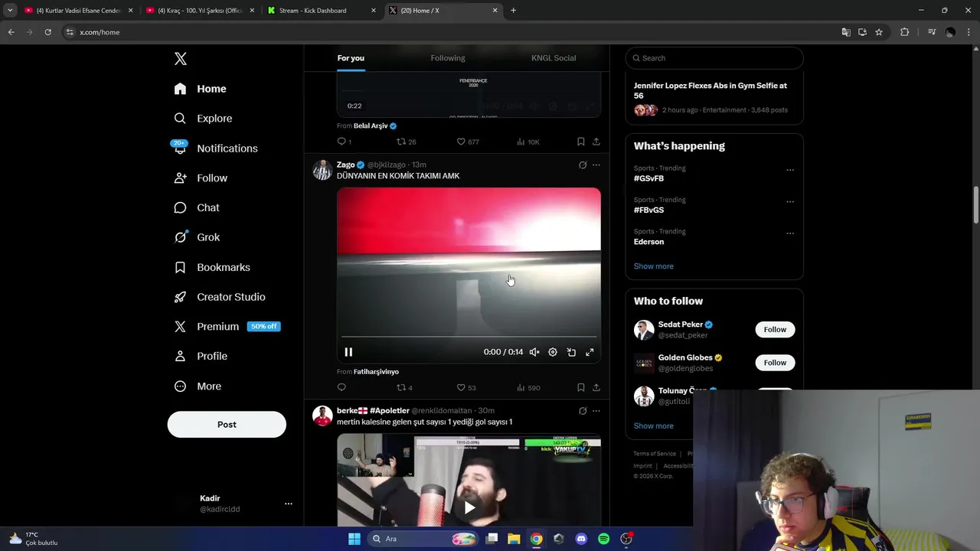
Task: Open Grok explain on Zago post
Action: tap(583, 165)
